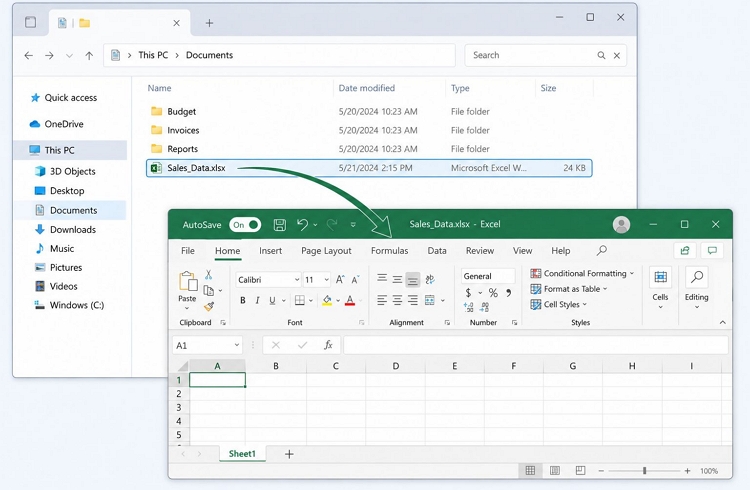Click the yellow Fill Color swatch
This screenshot has width=750, height=490.
pos(327,301)
